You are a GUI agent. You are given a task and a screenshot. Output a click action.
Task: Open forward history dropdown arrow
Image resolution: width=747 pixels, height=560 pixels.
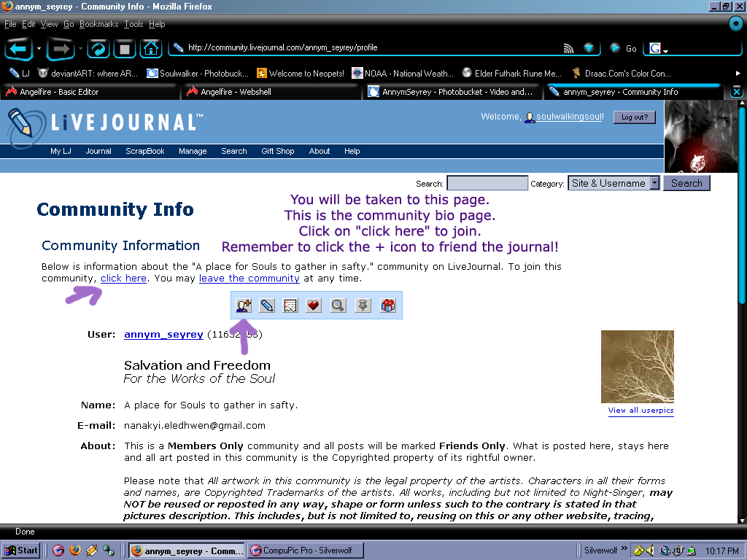click(80, 49)
